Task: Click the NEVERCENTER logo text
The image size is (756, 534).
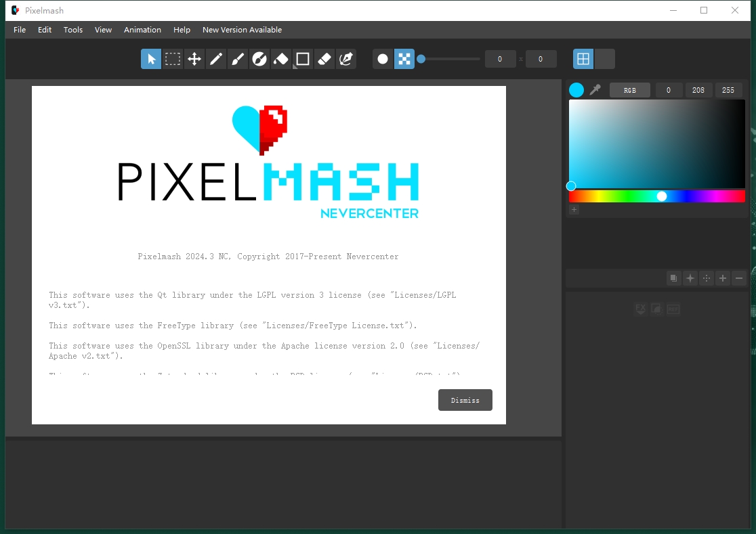Action: point(369,213)
